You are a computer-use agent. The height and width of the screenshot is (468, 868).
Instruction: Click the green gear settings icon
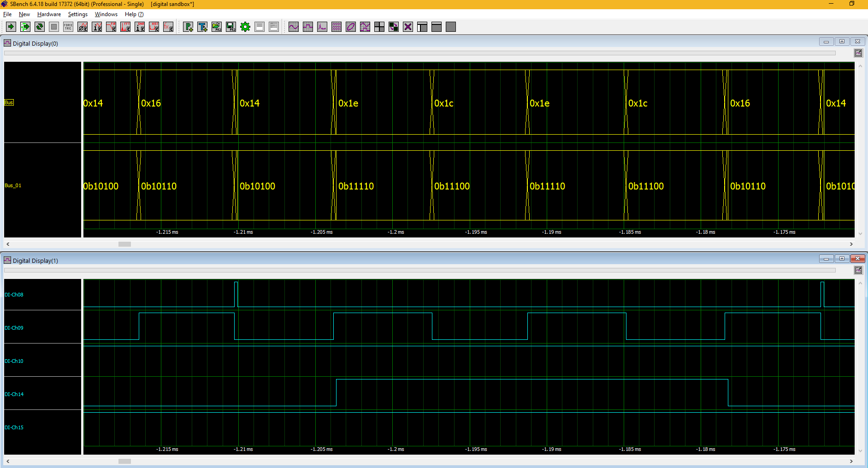point(245,27)
